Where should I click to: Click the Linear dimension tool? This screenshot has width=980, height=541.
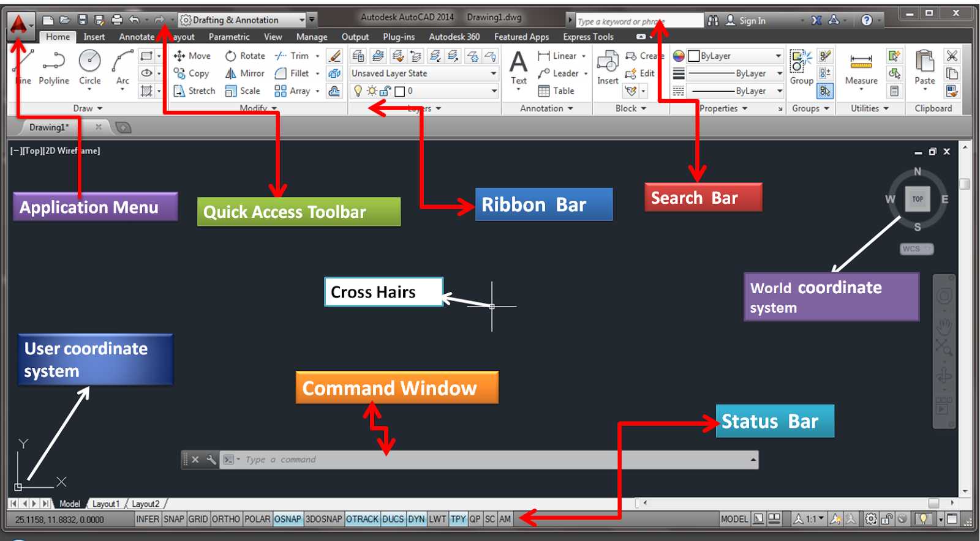coord(557,56)
